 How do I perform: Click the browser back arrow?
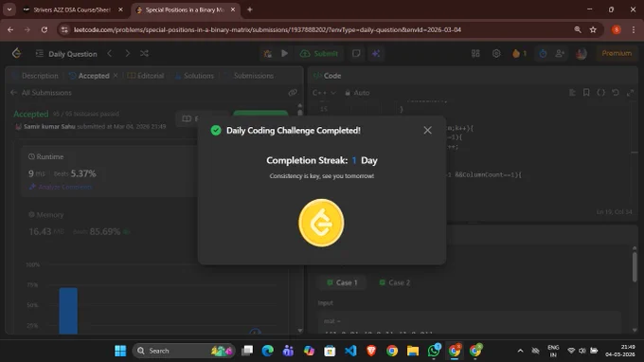point(10,29)
